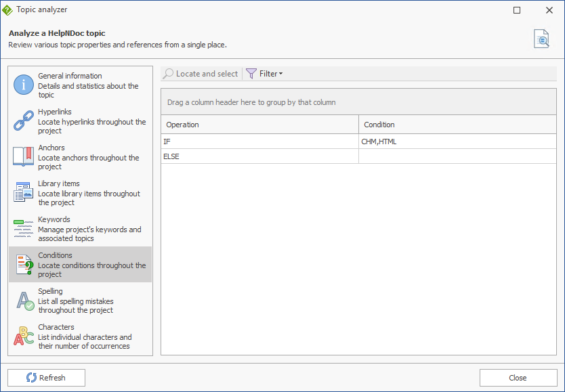Click the Spelling letter checkmark icon

[25, 301]
